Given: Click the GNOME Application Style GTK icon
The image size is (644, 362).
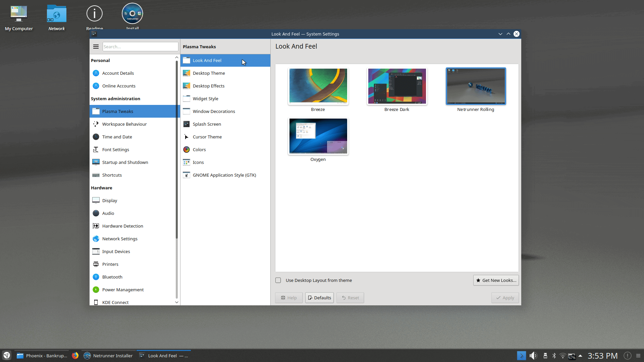Looking at the screenshot, I should point(186,175).
